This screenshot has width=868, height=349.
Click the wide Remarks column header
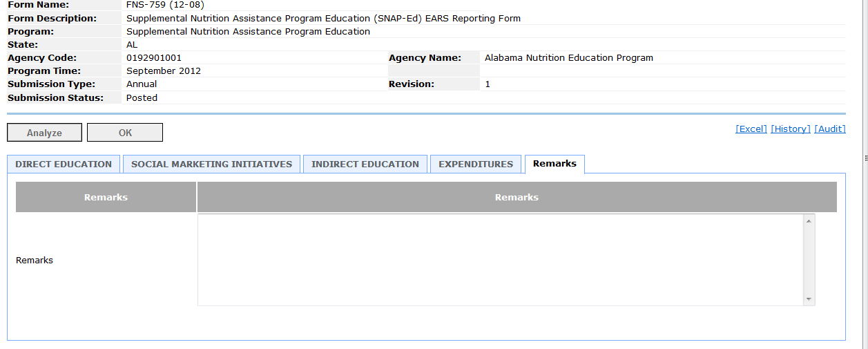click(x=517, y=198)
